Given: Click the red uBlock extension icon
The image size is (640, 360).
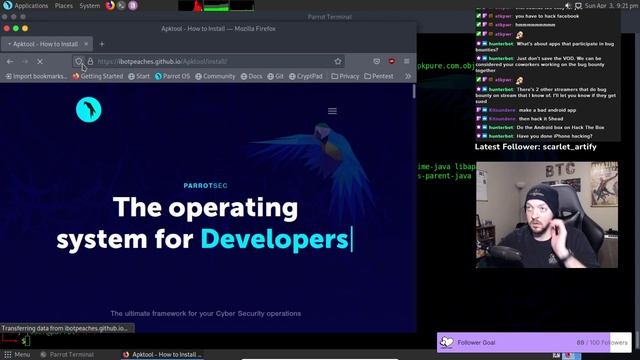Looking at the screenshot, I should click(x=391, y=61).
